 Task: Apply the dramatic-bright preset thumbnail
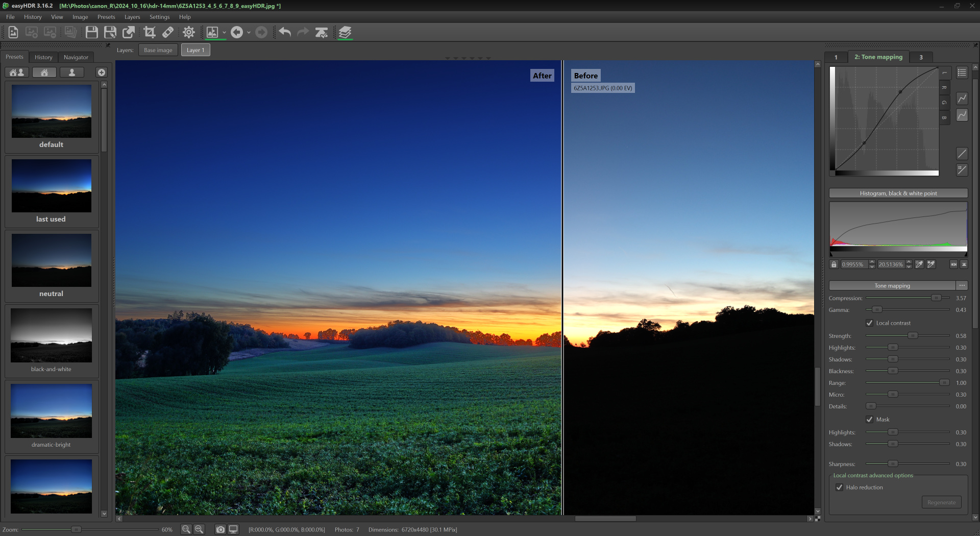52,411
